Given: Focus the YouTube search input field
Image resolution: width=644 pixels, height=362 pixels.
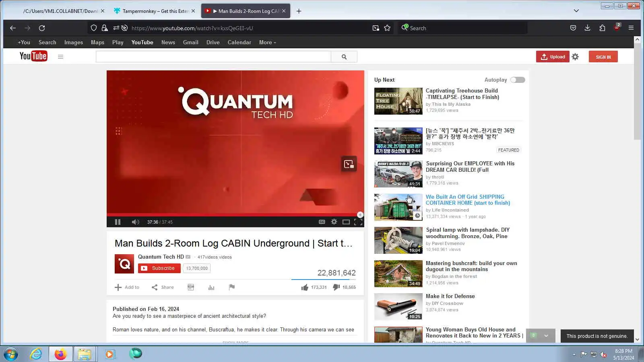Looking at the screenshot, I should tap(213, 57).
